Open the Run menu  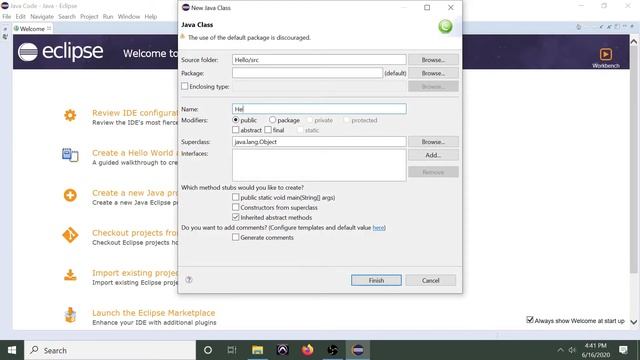[108, 17]
